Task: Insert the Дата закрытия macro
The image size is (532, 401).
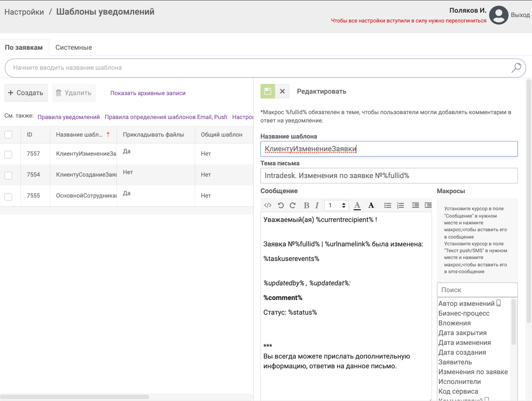Action: coord(462,333)
